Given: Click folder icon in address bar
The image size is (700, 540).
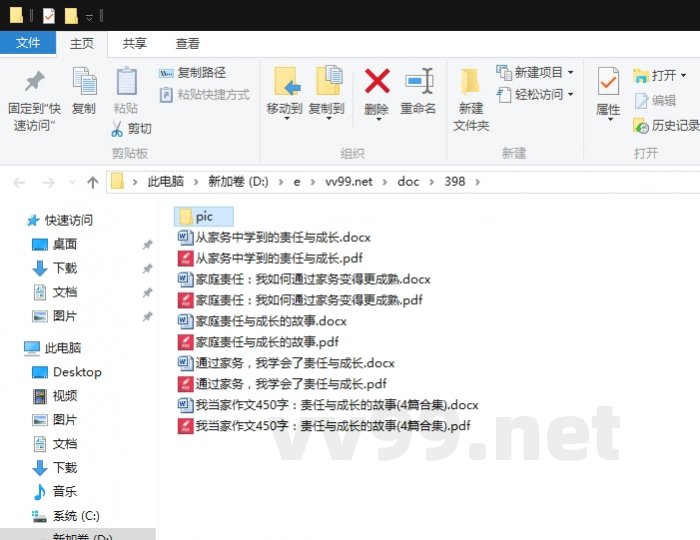Looking at the screenshot, I should click(x=117, y=182).
